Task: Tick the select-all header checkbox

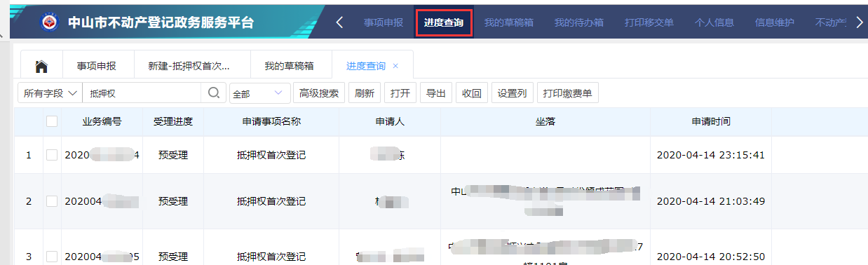Action: pyautogui.click(x=52, y=121)
